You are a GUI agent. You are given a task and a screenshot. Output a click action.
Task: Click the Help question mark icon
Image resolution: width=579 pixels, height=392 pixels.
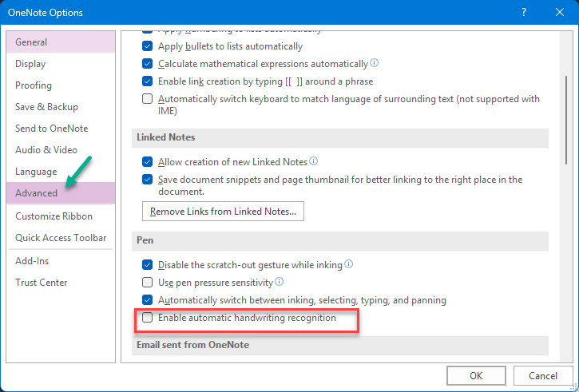pos(524,12)
